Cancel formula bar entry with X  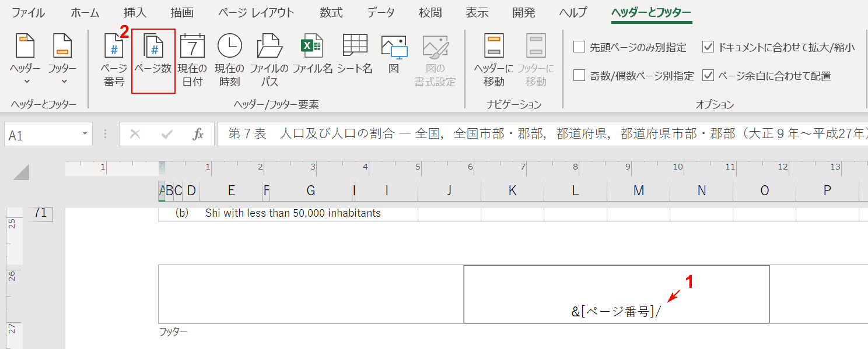(x=135, y=135)
